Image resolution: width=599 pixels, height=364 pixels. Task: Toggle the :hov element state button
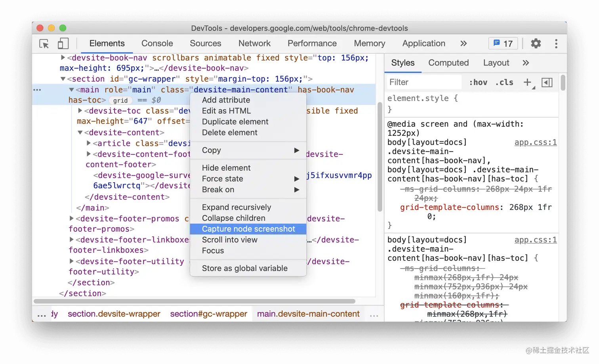[x=478, y=82]
